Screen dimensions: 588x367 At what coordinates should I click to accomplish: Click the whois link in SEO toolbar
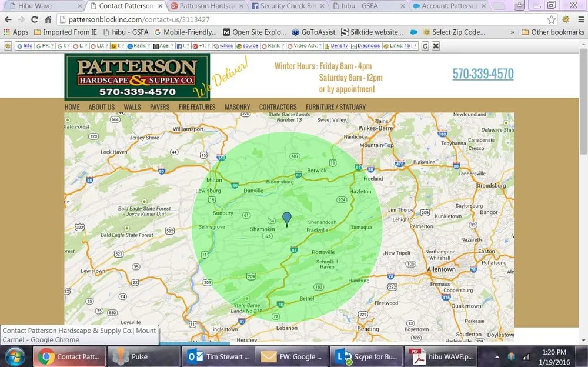coord(226,45)
